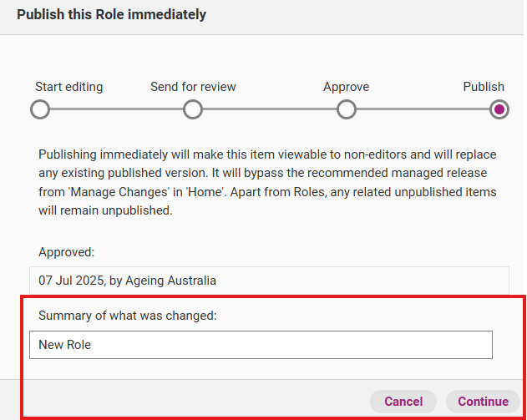The image size is (527, 420).
Task: Click progress line between Start editing and Send for review
Action: pyautogui.click(x=116, y=109)
